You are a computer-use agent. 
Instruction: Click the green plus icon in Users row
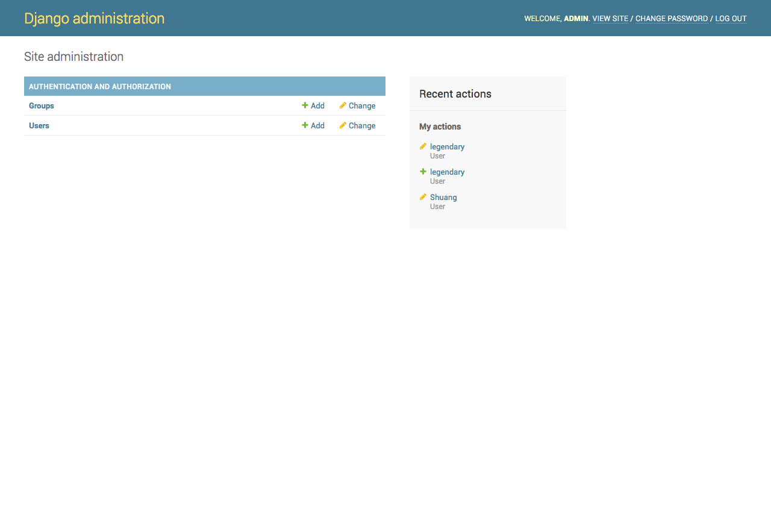click(305, 125)
